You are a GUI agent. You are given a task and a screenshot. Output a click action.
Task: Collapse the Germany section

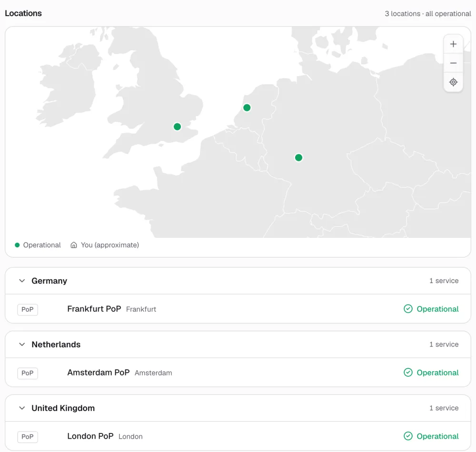click(x=22, y=281)
